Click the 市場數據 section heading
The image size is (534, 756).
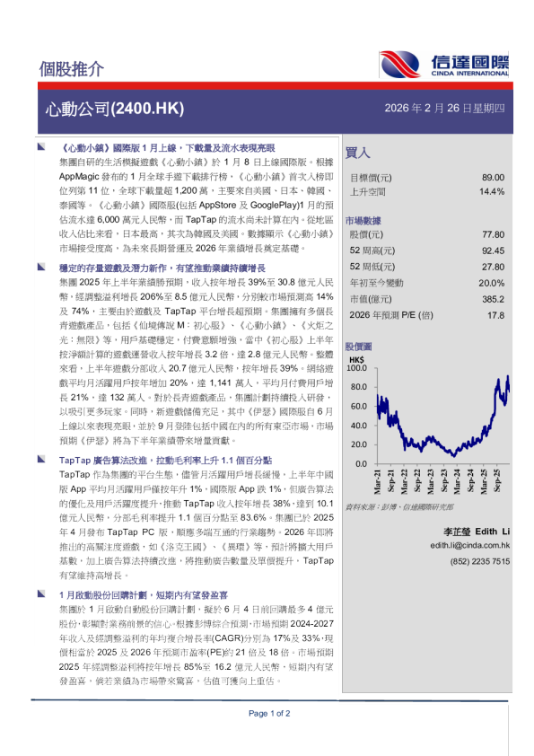(x=363, y=221)
